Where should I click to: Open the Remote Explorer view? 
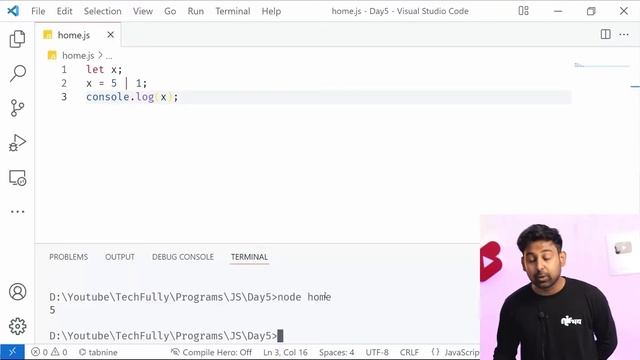[18, 178]
